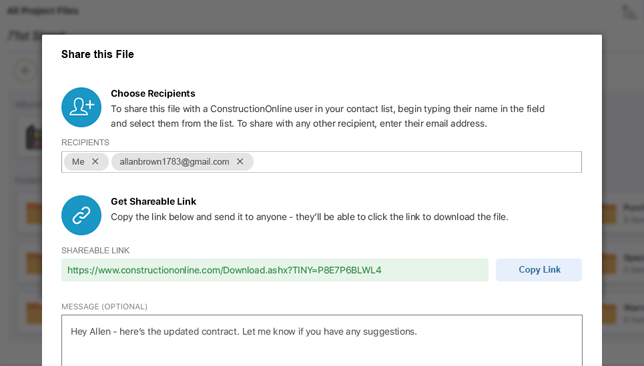Copy the shareable link with Copy Link
The image size is (644, 366).
coord(539,270)
